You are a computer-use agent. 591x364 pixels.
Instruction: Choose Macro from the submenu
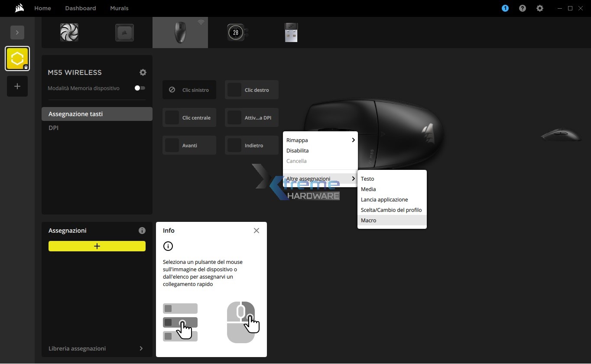(x=369, y=221)
